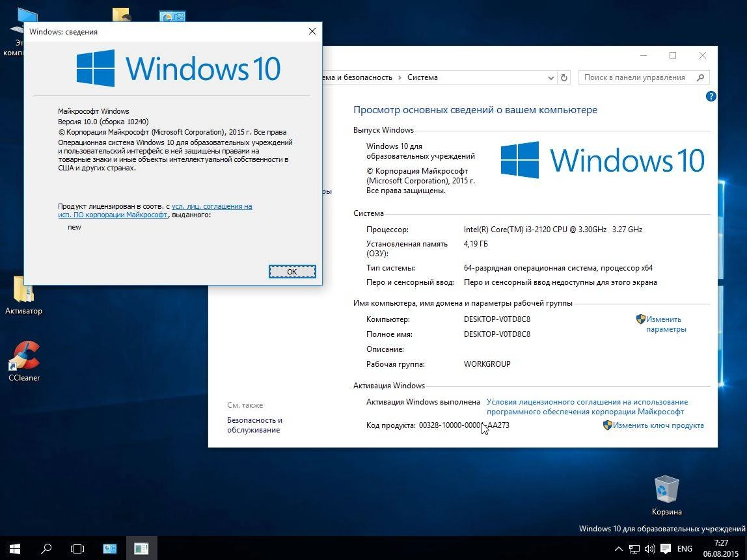Open the Windows Start button

coord(14,548)
